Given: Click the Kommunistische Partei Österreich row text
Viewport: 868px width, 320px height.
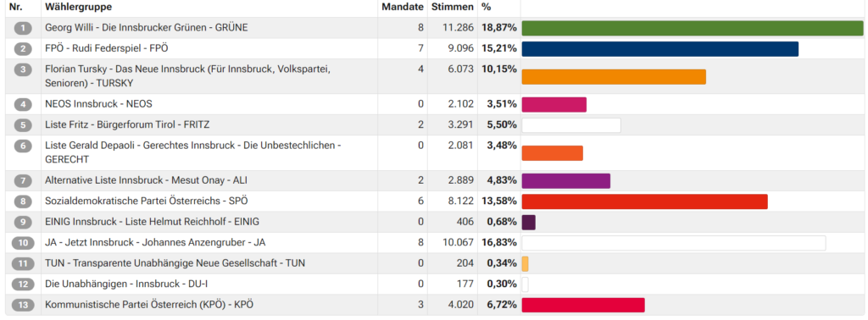Looking at the screenshot, I should (149, 305).
